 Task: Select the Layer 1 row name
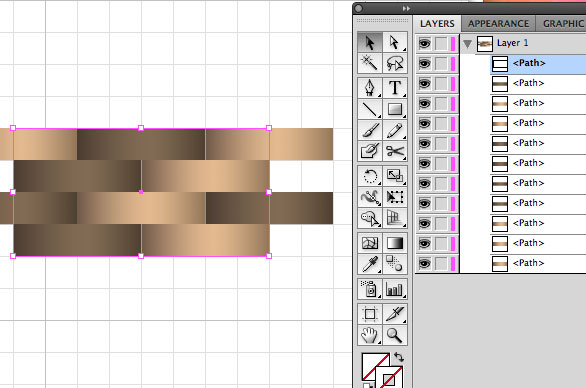tap(512, 43)
